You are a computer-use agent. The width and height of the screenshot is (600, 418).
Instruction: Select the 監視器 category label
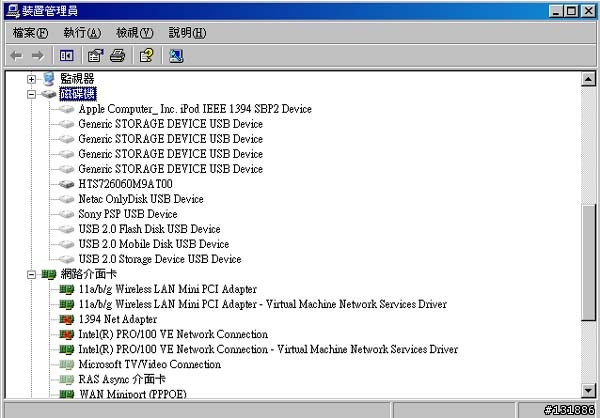(x=77, y=79)
